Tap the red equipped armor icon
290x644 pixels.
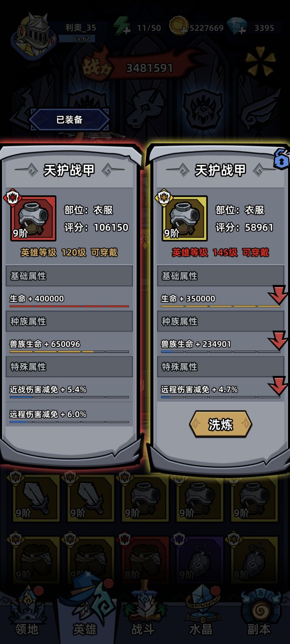coord(33,218)
